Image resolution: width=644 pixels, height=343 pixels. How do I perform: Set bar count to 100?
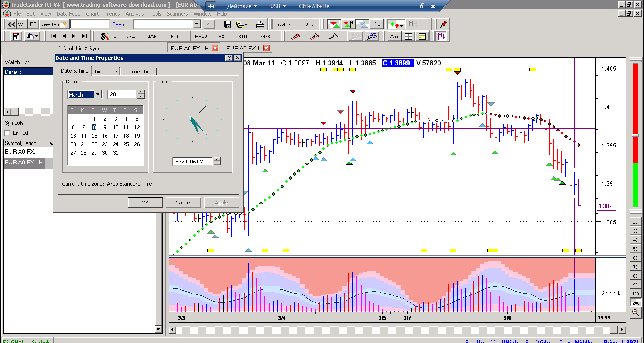click(x=636, y=294)
